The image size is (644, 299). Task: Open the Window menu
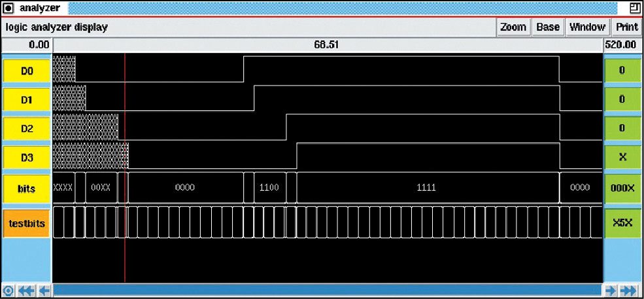pyautogui.click(x=586, y=27)
